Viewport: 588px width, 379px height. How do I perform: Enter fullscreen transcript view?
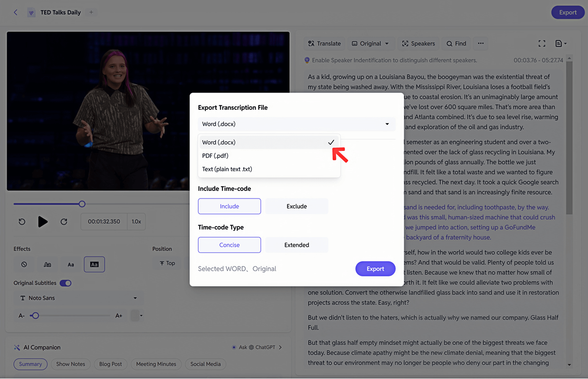coord(542,44)
